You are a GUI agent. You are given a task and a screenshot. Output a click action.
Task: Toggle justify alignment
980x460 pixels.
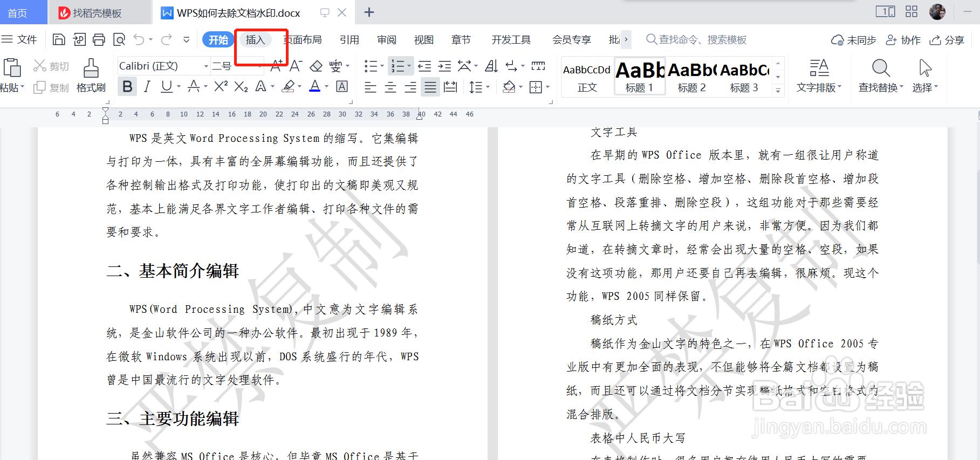click(x=430, y=87)
